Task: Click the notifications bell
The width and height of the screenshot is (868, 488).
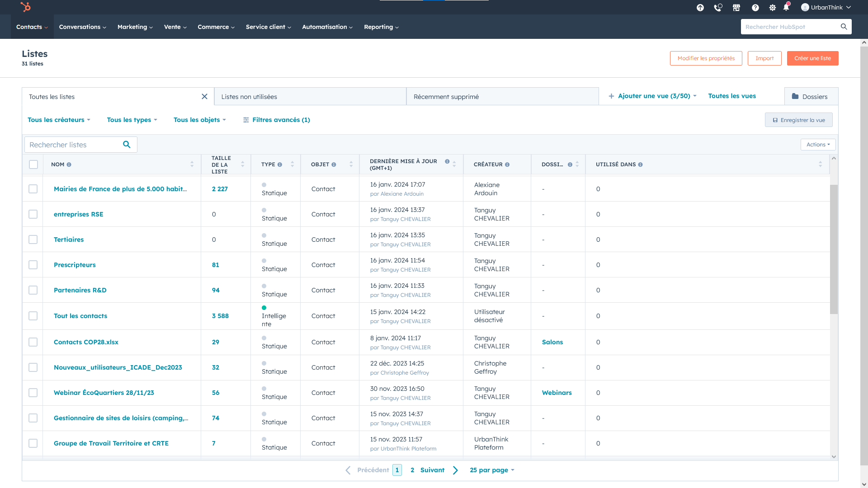Action: click(787, 7)
